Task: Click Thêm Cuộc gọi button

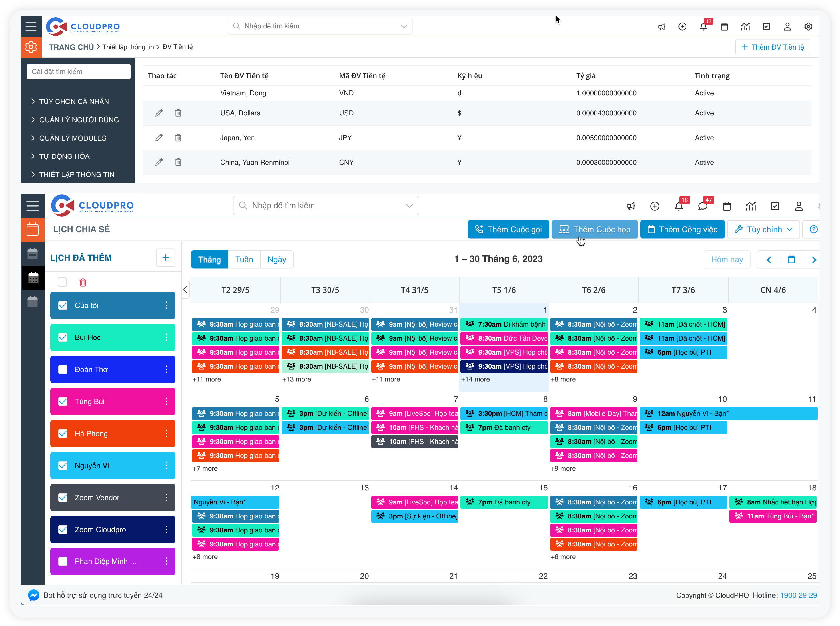Action: [x=508, y=229]
